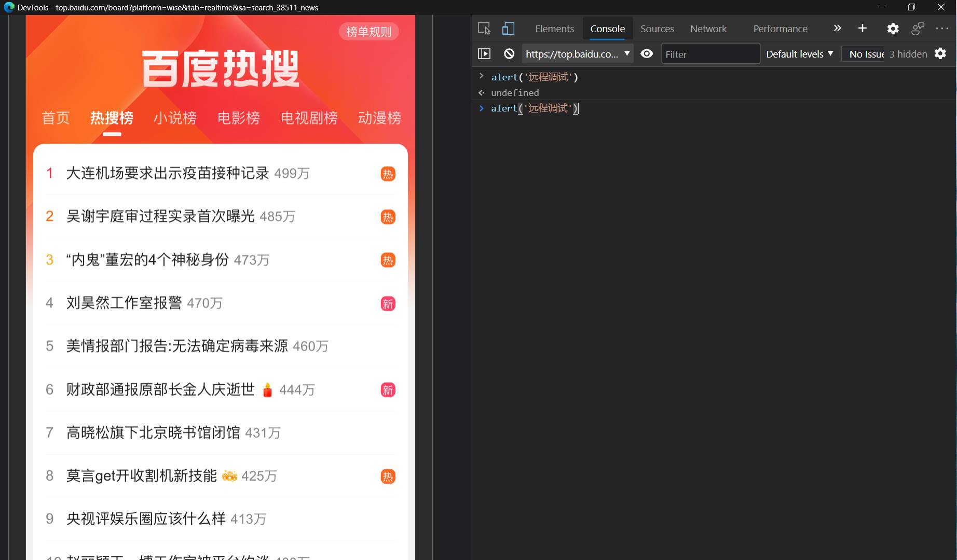Open the JavaScript context dropdown top.baidu.co...
The image size is (957, 560).
pyautogui.click(x=578, y=53)
